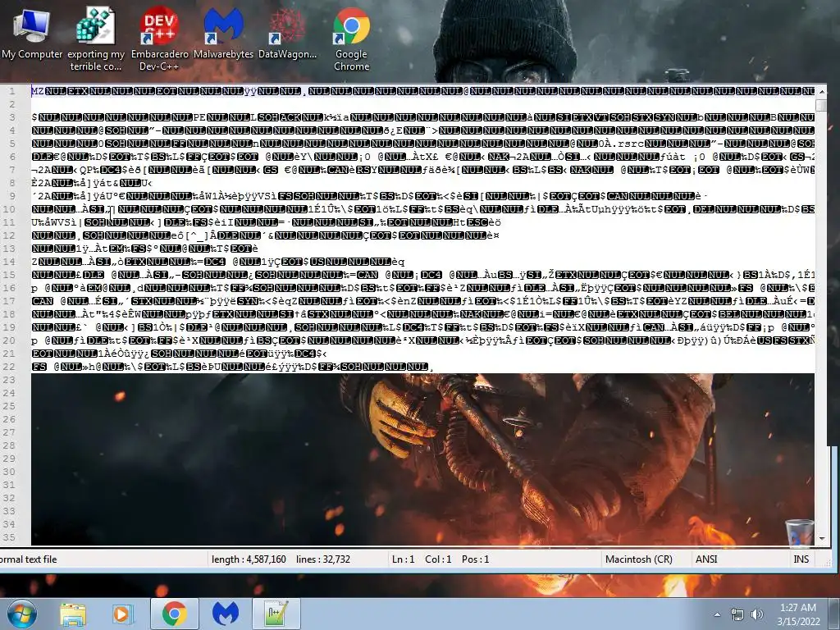Click the editor scrollbar up arrow
The image size is (840, 630).
pos(820,92)
